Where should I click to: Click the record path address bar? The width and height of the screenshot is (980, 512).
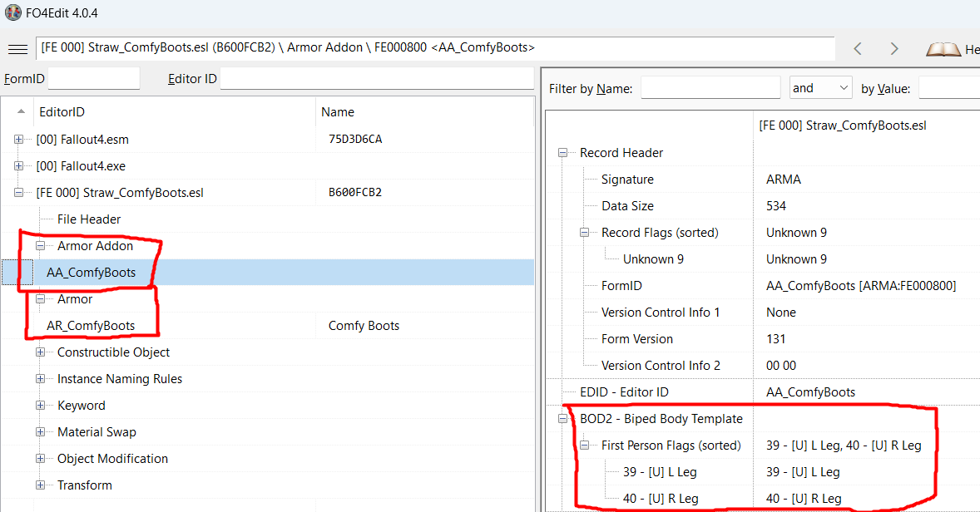[x=436, y=48]
